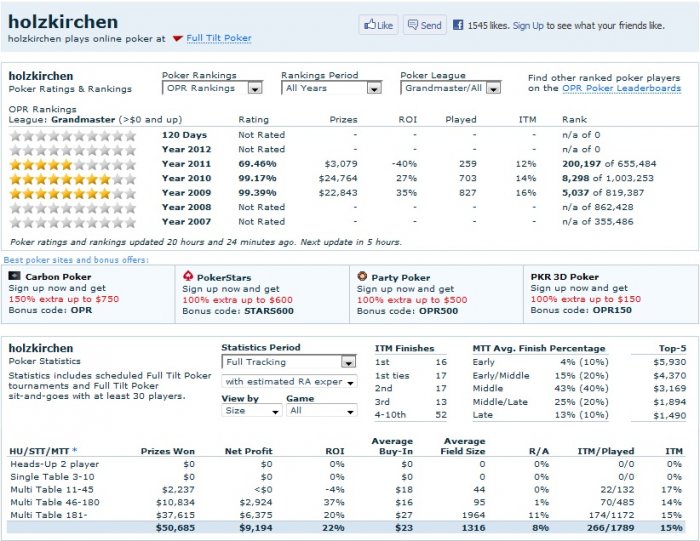Click the Prizes Won column header

[x=167, y=451]
